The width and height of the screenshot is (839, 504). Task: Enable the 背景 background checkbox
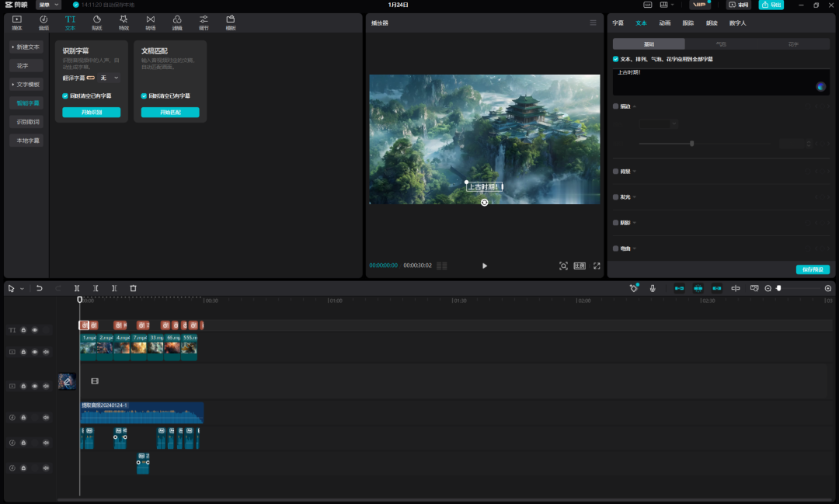coord(616,171)
